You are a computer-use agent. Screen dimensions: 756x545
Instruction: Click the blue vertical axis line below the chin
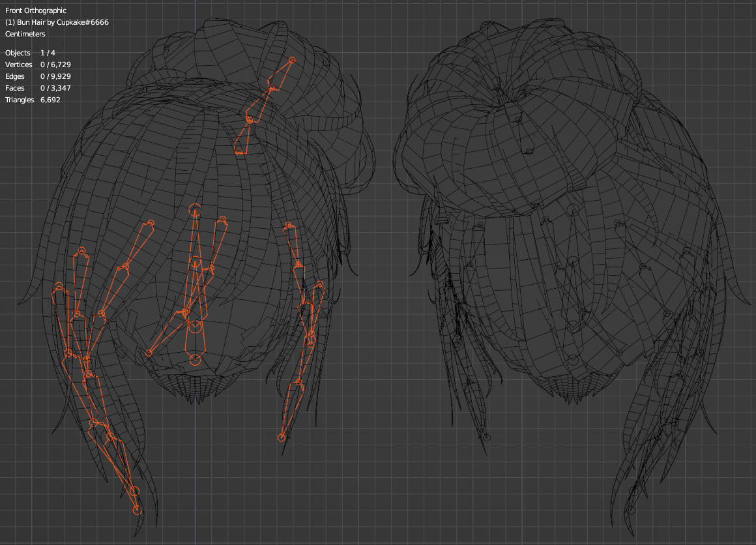click(x=196, y=456)
